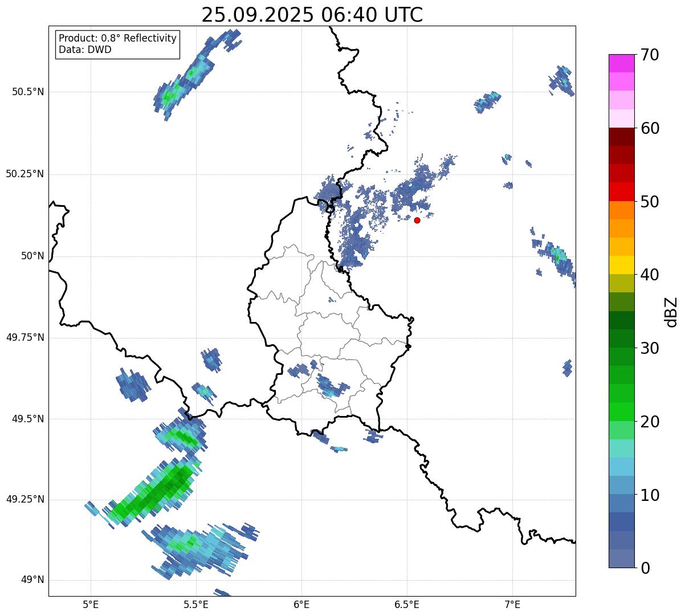The height and width of the screenshot is (616, 685).
Task: Pick the turquoise swatch between 10 and 20
Action: pyautogui.click(x=621, y=448)
